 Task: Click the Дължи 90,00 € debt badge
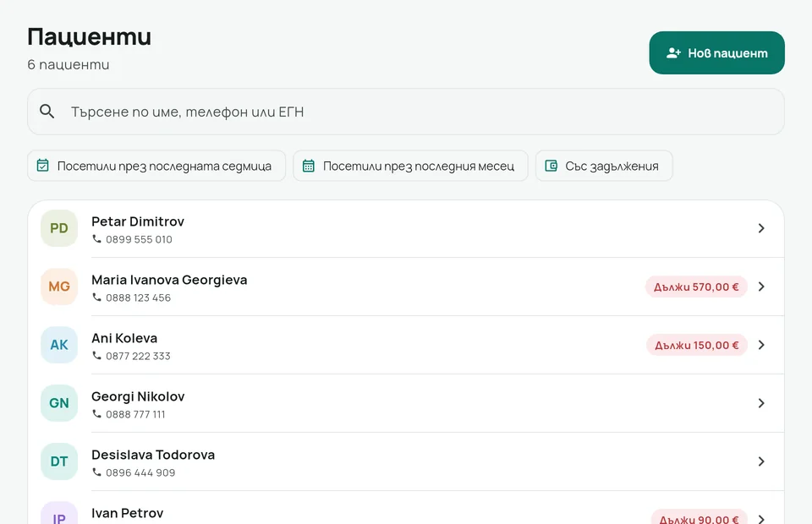pos(700,517)
